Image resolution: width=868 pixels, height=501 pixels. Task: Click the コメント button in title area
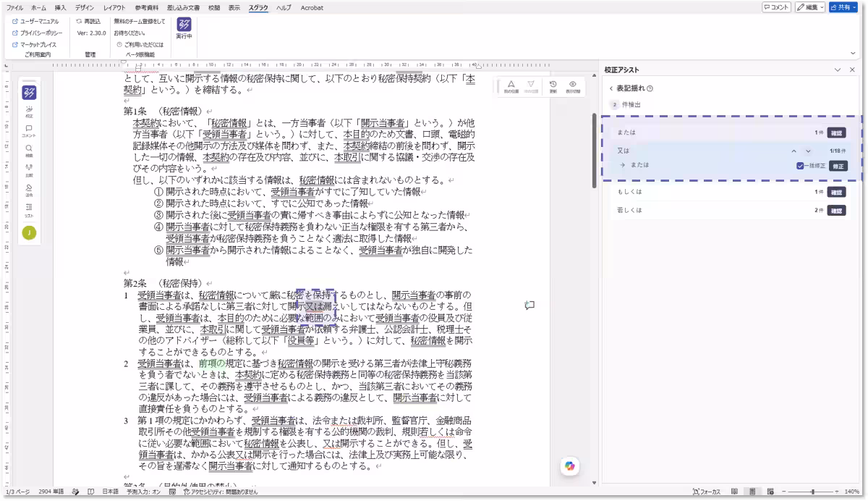click(777, 7)
